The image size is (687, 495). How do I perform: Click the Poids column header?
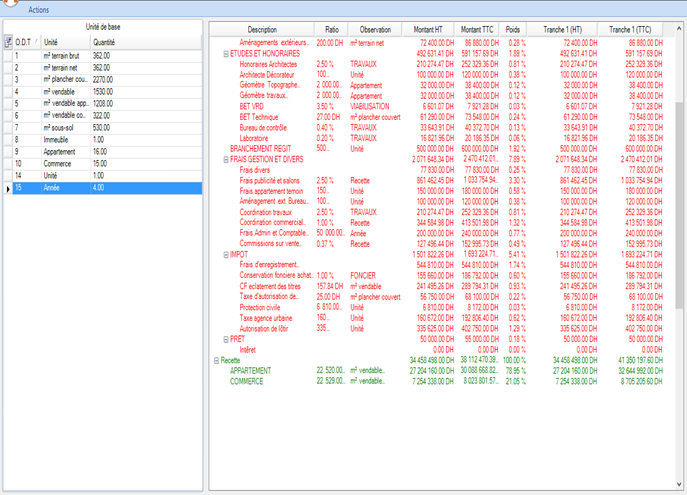pyautogui.click(x=513, y=30)
